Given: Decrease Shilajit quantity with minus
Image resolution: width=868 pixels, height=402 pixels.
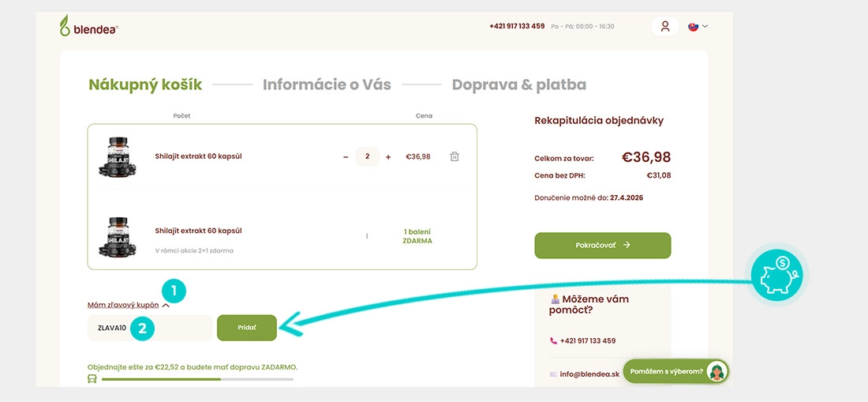Looking at the screenshot, I should click(x=346, y=157).
